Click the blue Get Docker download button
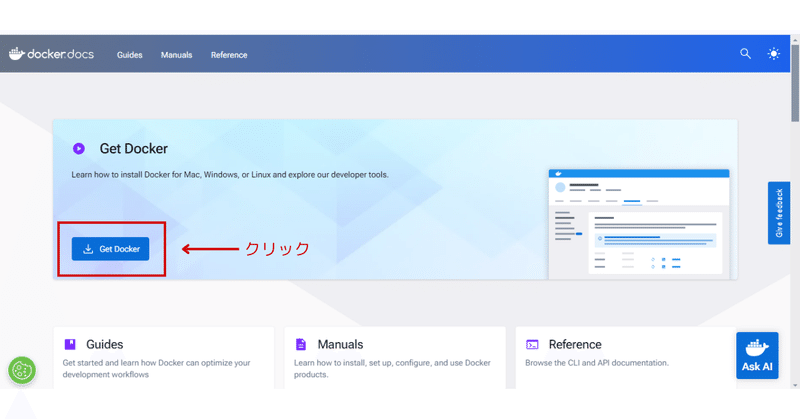This screenshot has height=419, width=800. point(110,249)
